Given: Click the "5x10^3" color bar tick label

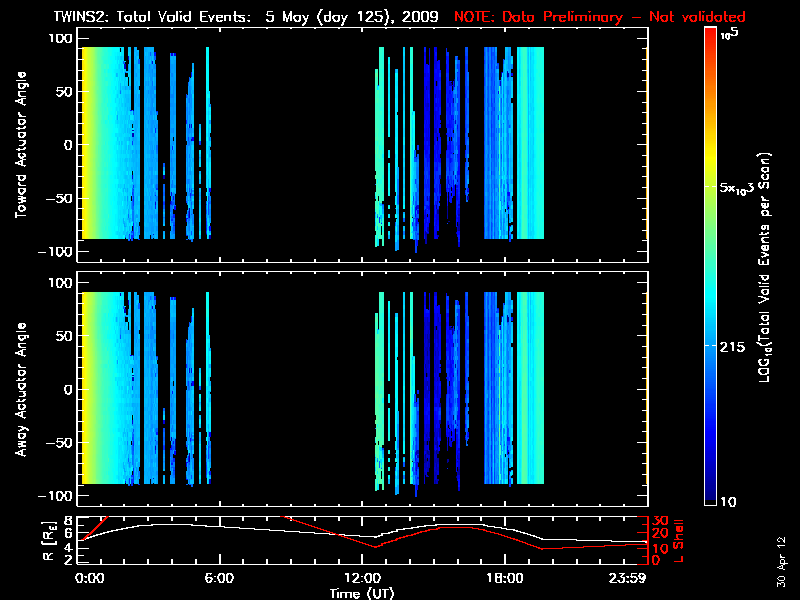Looking at the screenshot, I should (739, 187).
